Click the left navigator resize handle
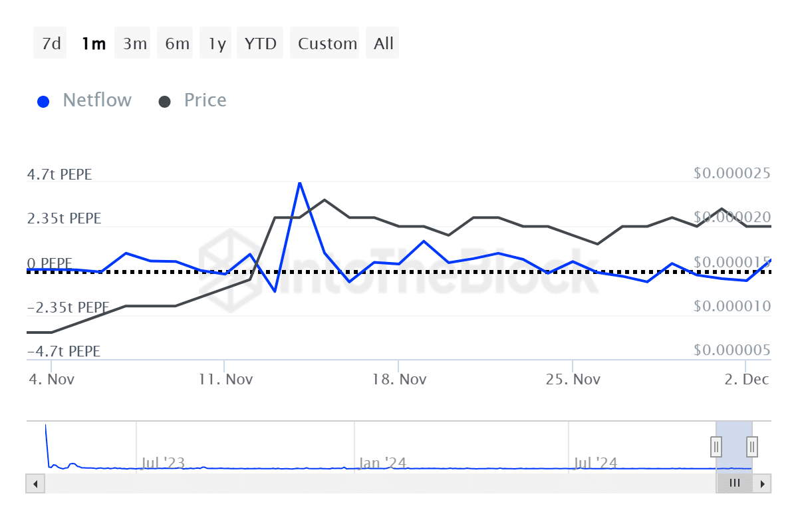Screen dimensions: 798x532 pyautogui.click(x=715, y=447)
